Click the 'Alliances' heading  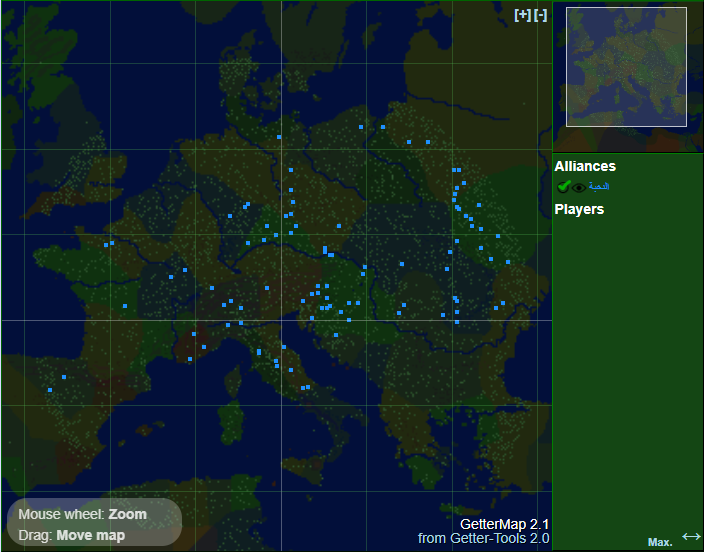[x=585, y=166]
